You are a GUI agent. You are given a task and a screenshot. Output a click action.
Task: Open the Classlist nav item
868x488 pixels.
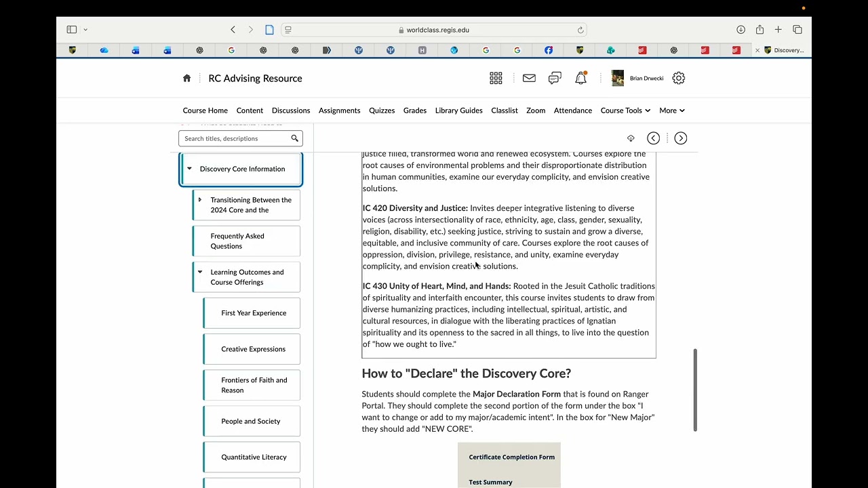coord(505,110)
